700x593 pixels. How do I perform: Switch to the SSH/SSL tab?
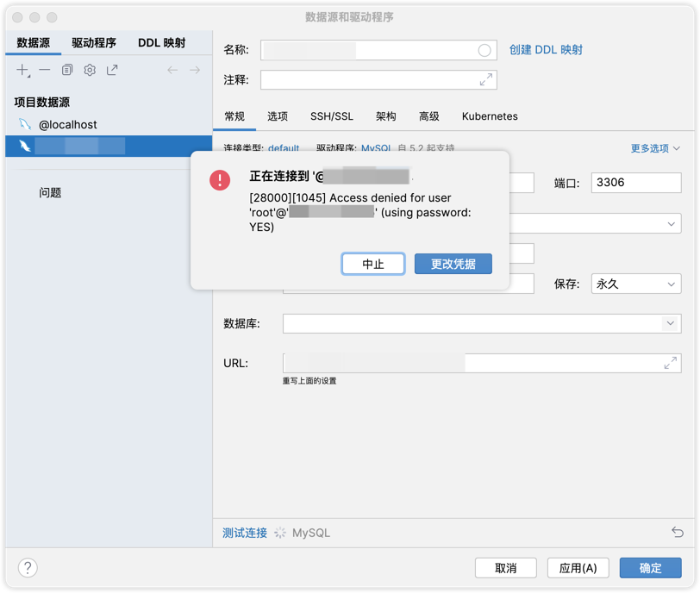(x=332, y=116)
